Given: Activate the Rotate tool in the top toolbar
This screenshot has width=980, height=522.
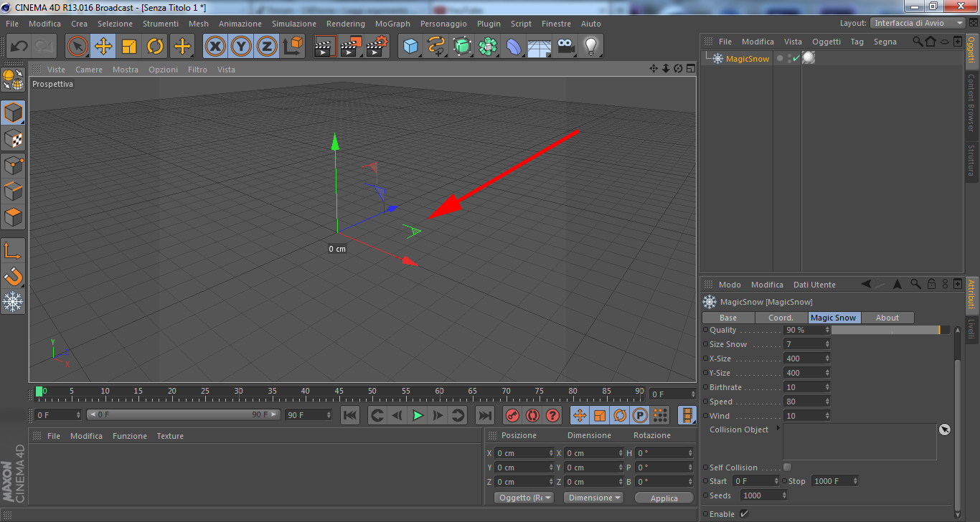Looking at the screenshot, I should 155,47.
